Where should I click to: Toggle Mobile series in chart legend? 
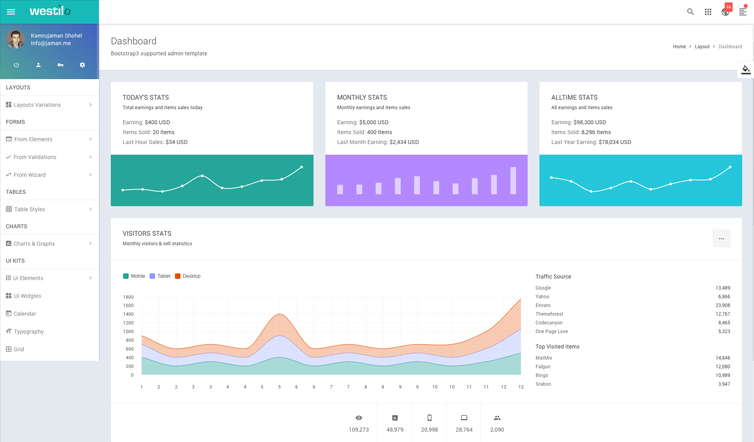134,276
